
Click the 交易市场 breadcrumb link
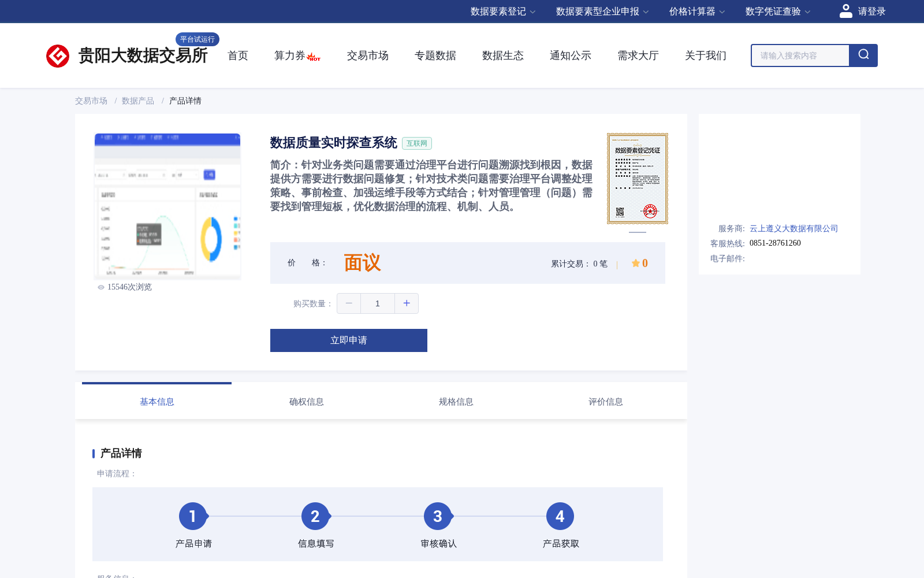[x=91, y=101]
